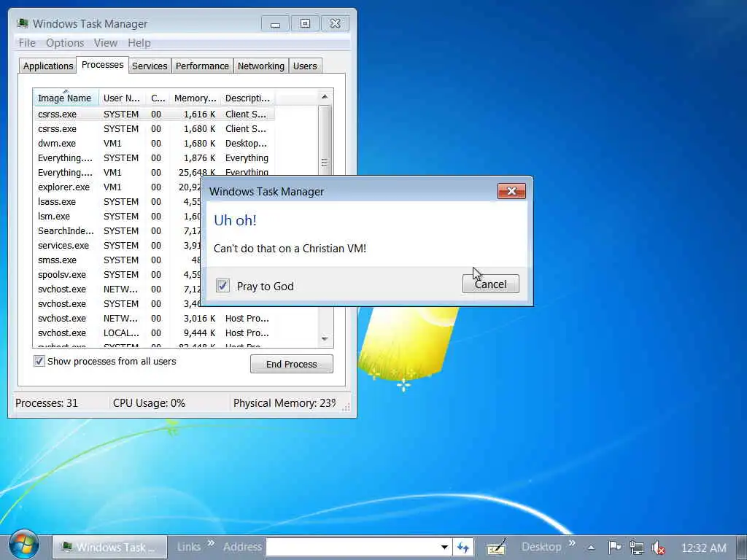The image size is (747, 560).
Task: Expand the Links toolbar chevron
Action: click(211, 543)
